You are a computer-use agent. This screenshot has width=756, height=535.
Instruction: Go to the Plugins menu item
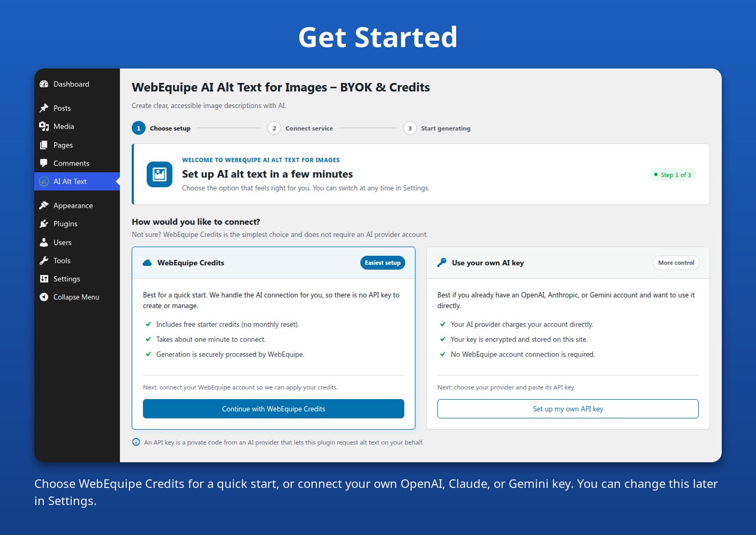tap(65, 224)
